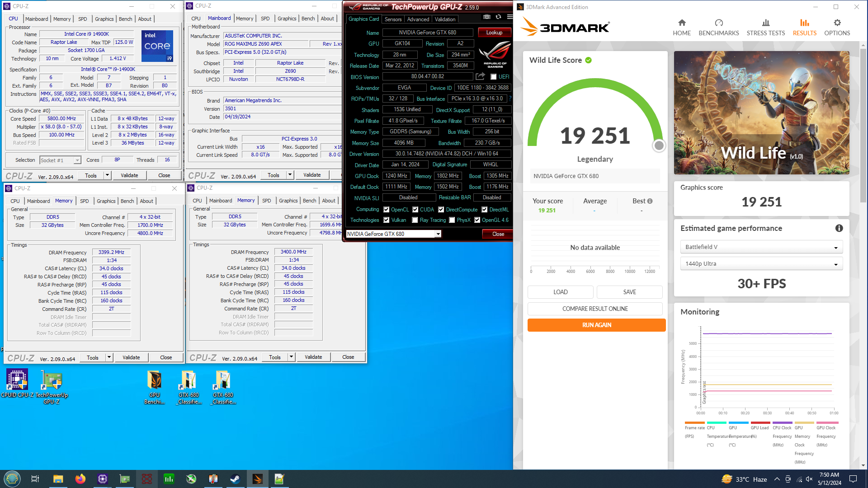Click the CPU Clock purple legend swatch
The height and width of the screenshot is (488, 868).
[783, 423]
